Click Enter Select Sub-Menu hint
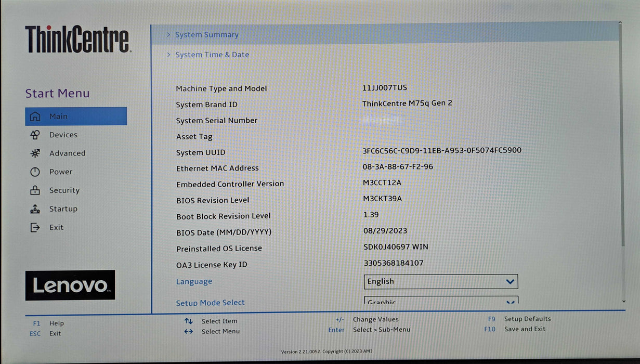The image size is (640, 364). [369, 330]
